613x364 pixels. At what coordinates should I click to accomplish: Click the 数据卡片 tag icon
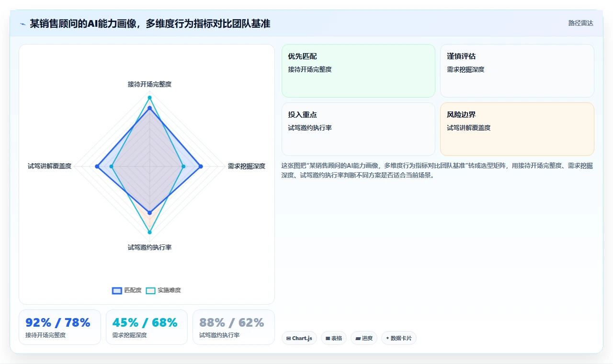point(387,338)
